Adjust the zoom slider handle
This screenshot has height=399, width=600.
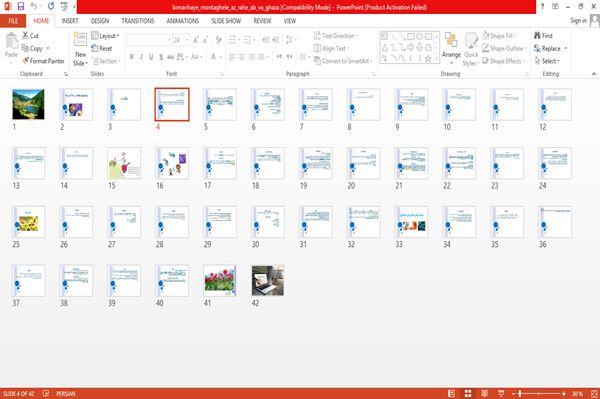[x=520, y=393]
